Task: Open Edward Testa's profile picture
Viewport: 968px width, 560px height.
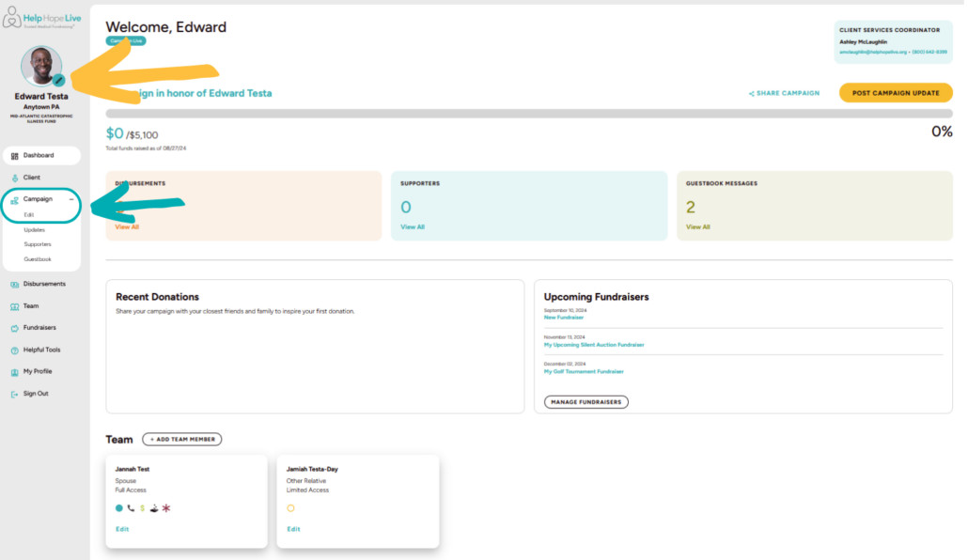Action: [41, 66]
